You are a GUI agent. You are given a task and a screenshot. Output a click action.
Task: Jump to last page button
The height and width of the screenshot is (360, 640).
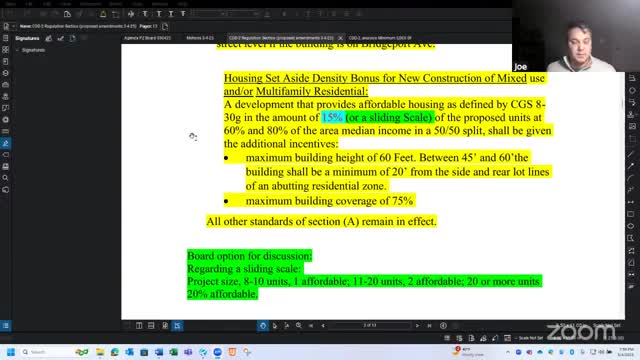429,326
